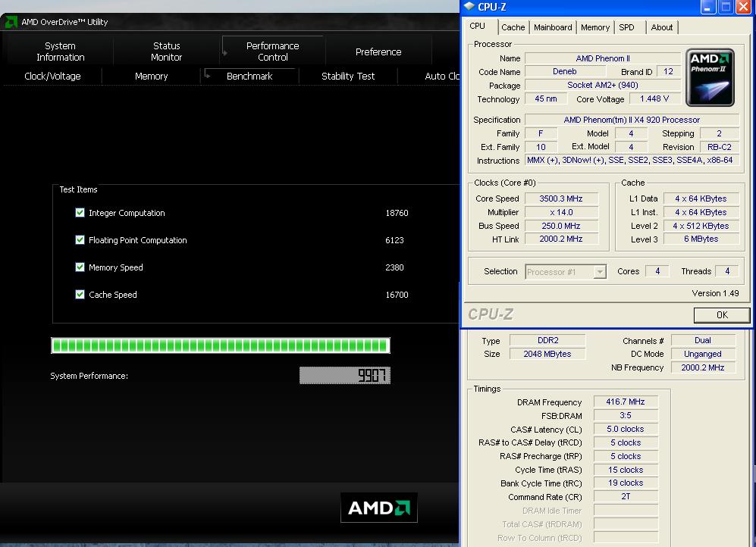Click the Command Rate value 2T
Image resolution: width=756 pixels, height=547 pixels.
626,496
